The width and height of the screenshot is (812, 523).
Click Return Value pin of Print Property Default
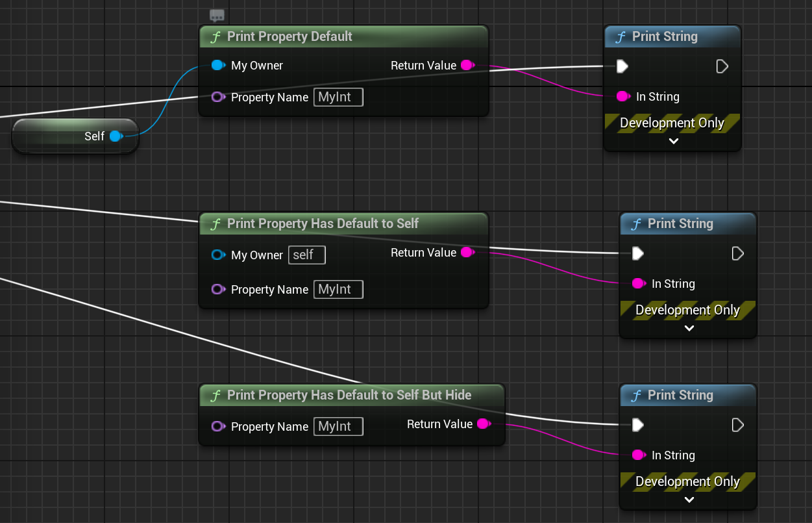tap(467, 66)
